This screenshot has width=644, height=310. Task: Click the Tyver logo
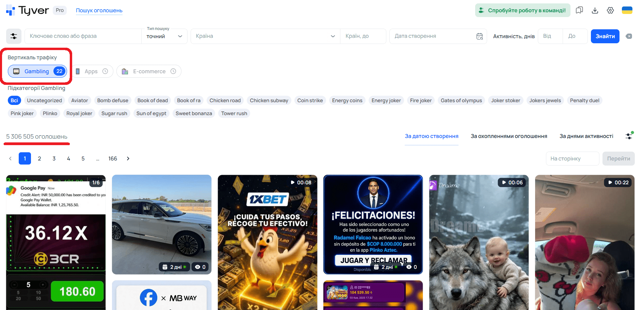pyautogui.click(x=28, y=11)
